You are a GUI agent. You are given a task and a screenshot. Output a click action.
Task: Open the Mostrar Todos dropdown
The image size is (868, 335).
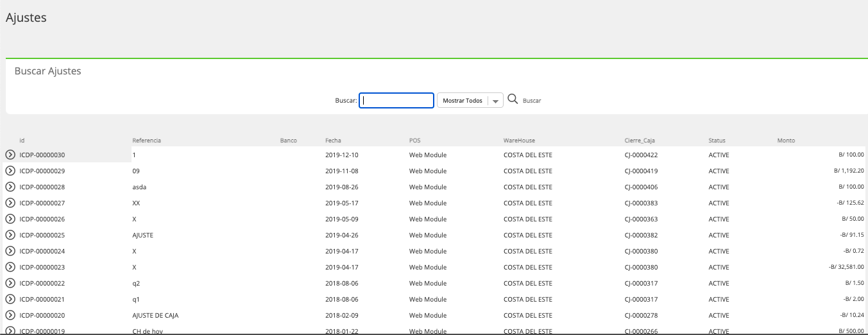[x=470, y=101]
